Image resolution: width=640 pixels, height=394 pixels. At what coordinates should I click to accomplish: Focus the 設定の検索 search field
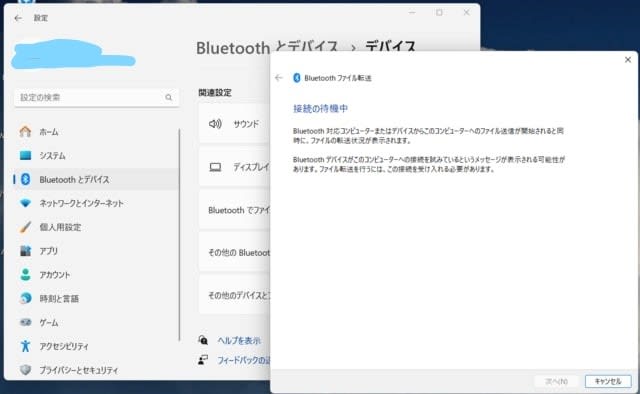pos(97,98)
